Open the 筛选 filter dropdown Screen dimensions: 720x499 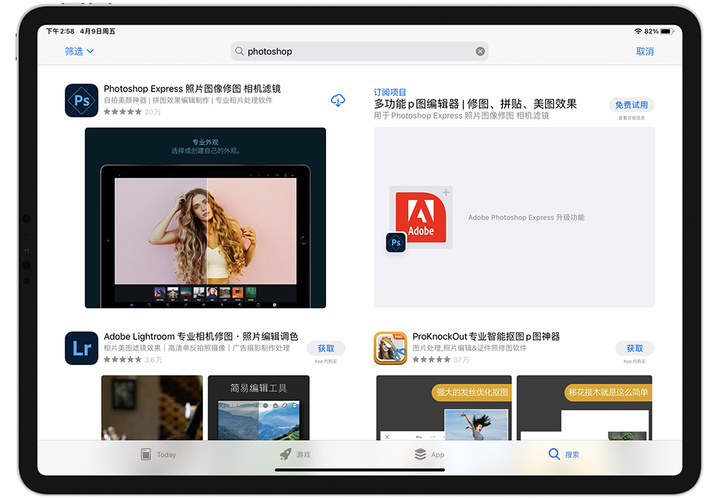tap(79, 51)
